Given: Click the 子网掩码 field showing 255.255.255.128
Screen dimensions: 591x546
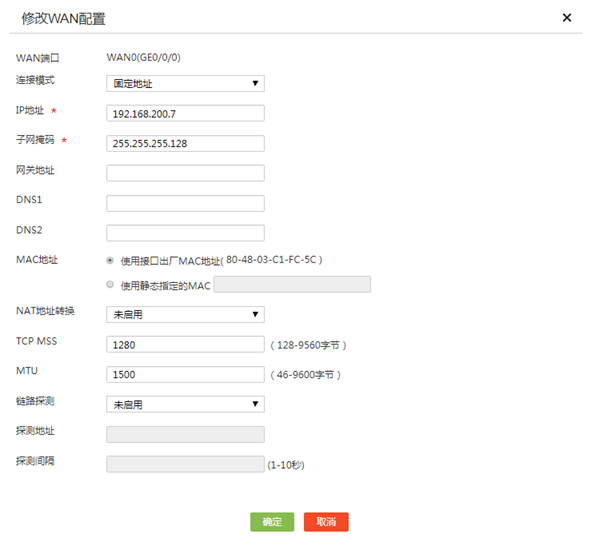Looking at the screenshot, I should 185,144.
